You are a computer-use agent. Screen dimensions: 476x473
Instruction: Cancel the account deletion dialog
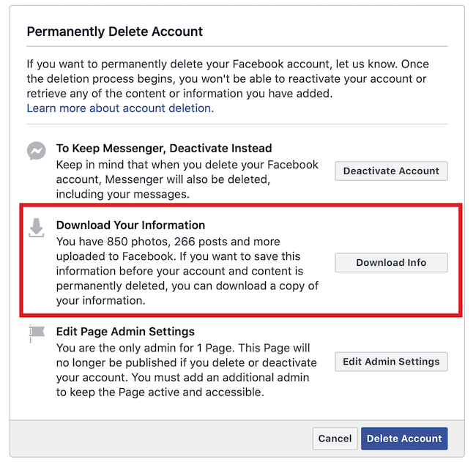point(335,439)
